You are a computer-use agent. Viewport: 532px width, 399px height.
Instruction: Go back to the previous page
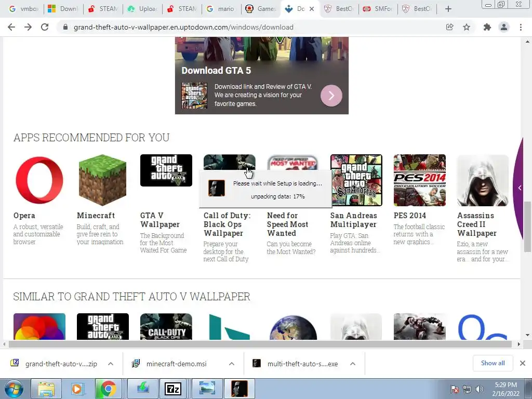tap(11, 27)
